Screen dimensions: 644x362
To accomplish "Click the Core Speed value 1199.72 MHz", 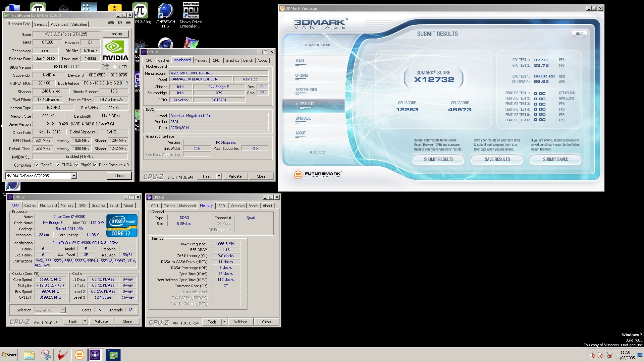I will pyautogui.click(x=51, y=279).
